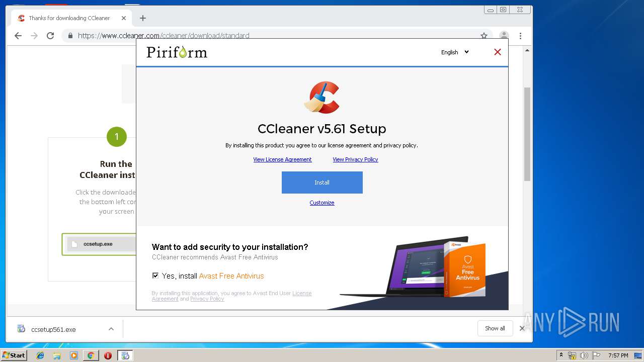
Task: Switch to Chrome via taskbar icon
Action: (x=91, y=355)
